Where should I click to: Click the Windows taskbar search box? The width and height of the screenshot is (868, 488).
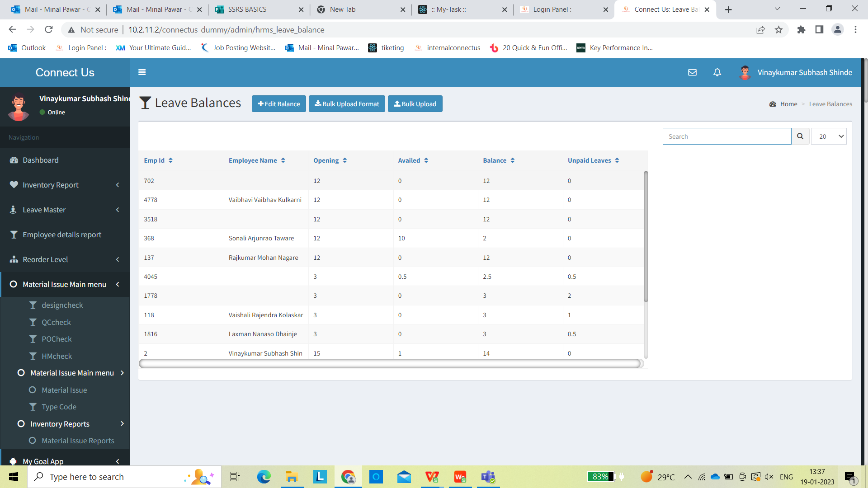tap(124, 477)
